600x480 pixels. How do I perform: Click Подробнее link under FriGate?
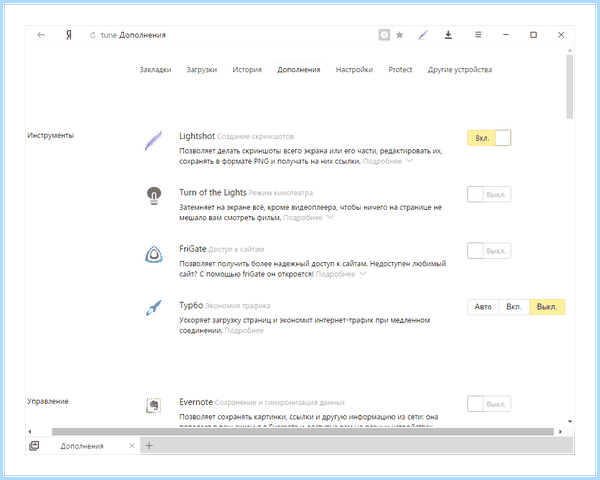coord(336,274)
